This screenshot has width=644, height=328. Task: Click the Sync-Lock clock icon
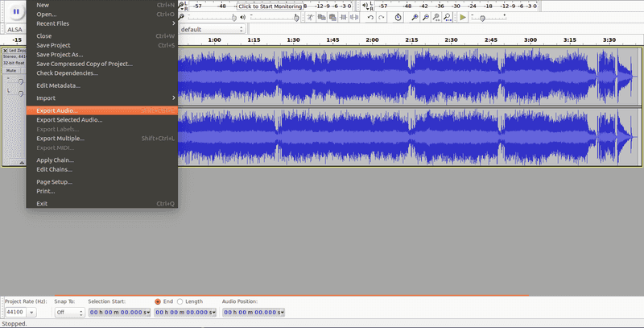pyautogui.click(x=398, y=17)
